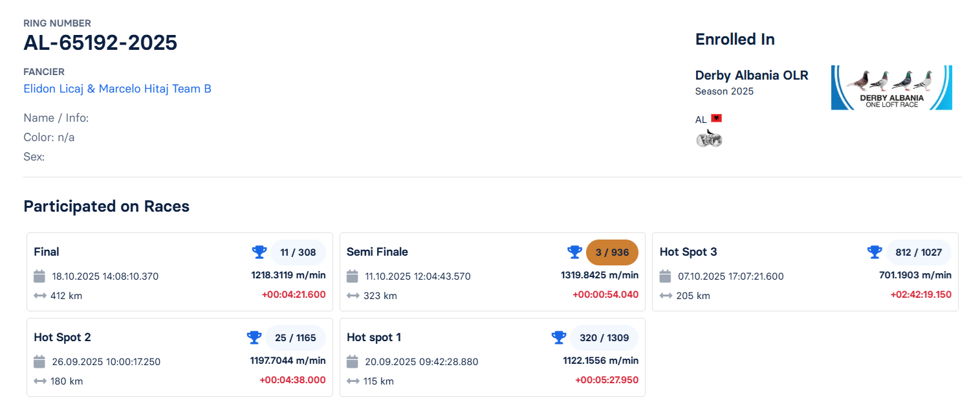The image size is (980, 402).
Task: Open the Elidon Licaj & Marcelo Hitaj fancier link
Action: point(117,89)
